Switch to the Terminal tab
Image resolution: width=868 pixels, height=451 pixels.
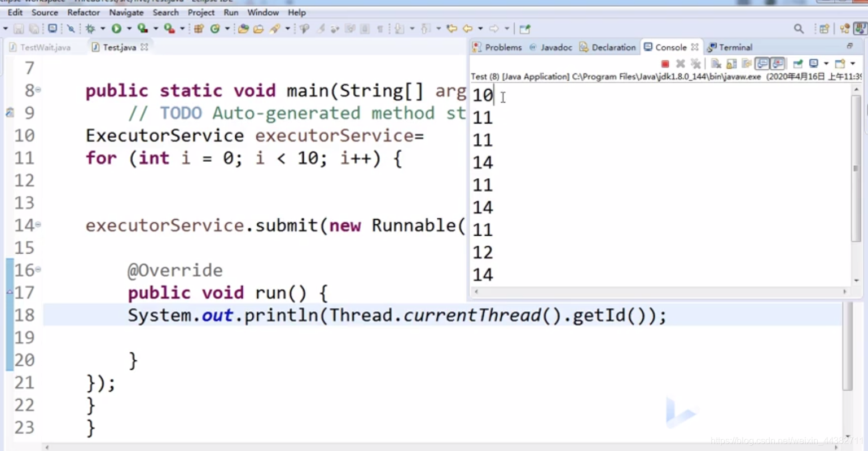click(x=730, y=47)
